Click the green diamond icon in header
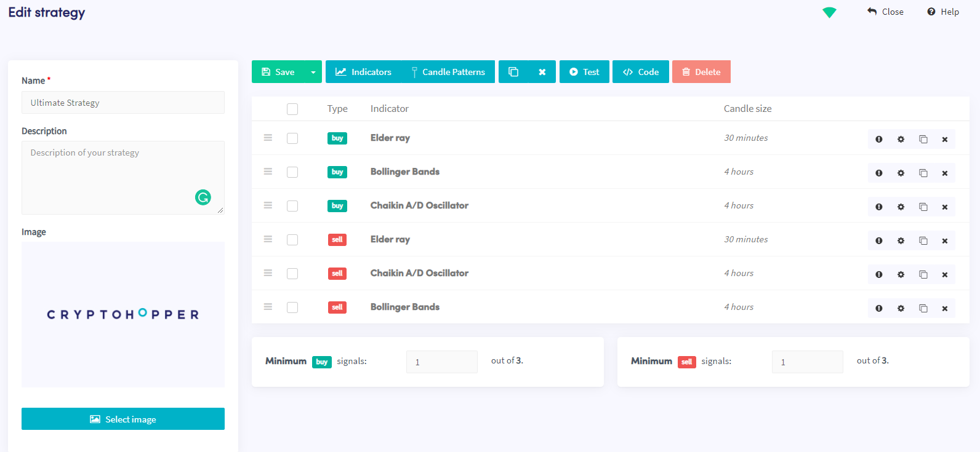The width and height of the screenshot is (980, 452). click(829, 12)
